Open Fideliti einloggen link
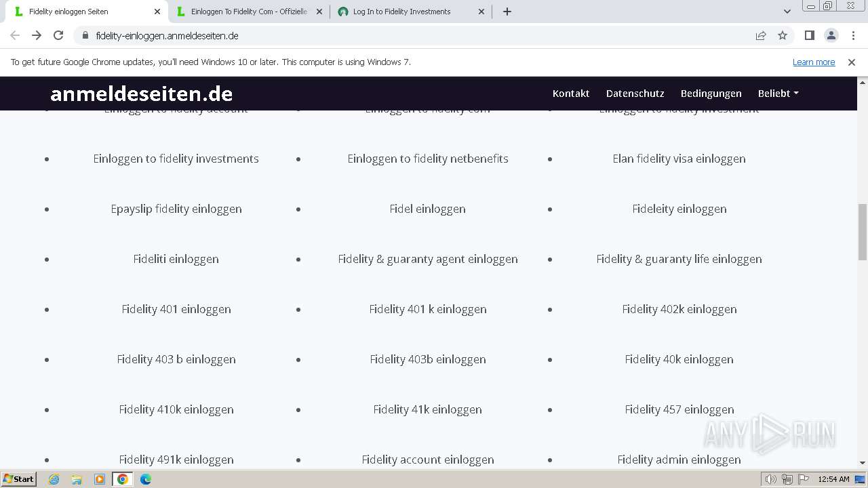This screenshot has height=488, width=868. click(176, 259)
